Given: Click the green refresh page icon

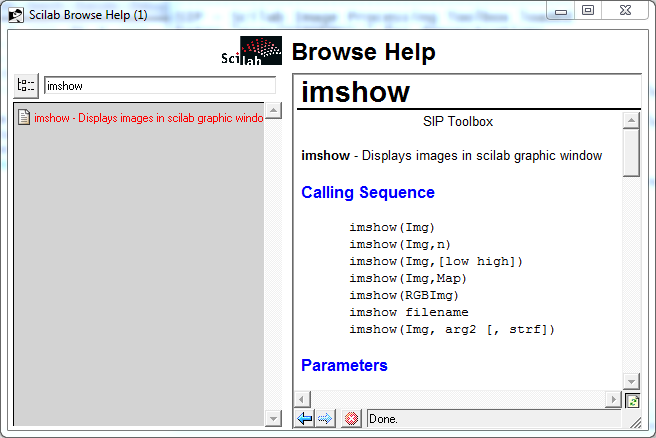Looking at the screenshot, I should point(632,401).
